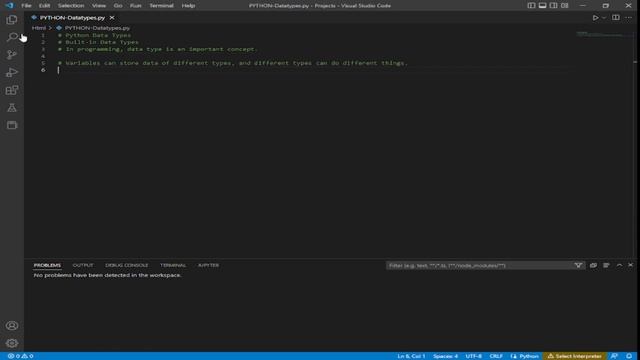The width and height of the screenshot is (640, 360).
Task: Toggle bottom panel layout icon
Action: pos(542,6)
